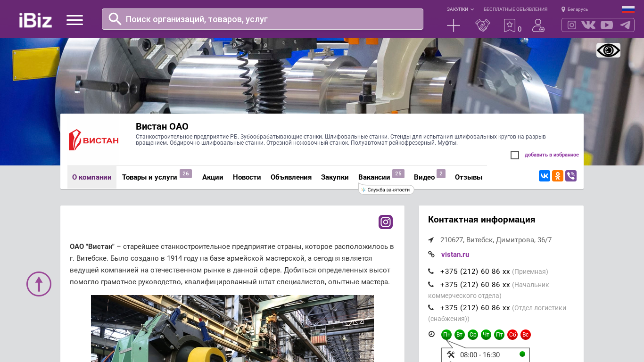Image resolution: width=644 pixels, height=362 pixels.
Task: Select Wednesday (Ср) schedule circle
Action: 473,335
